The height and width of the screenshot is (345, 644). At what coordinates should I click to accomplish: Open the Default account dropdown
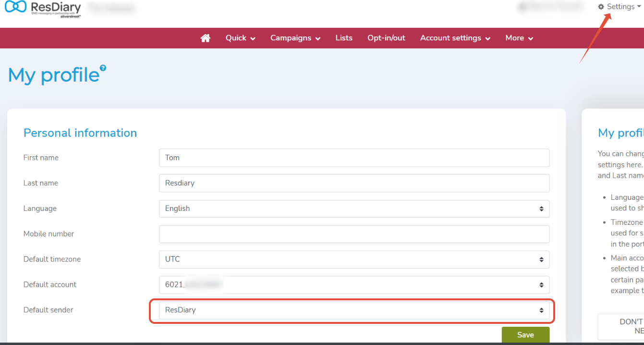(354, 284)
